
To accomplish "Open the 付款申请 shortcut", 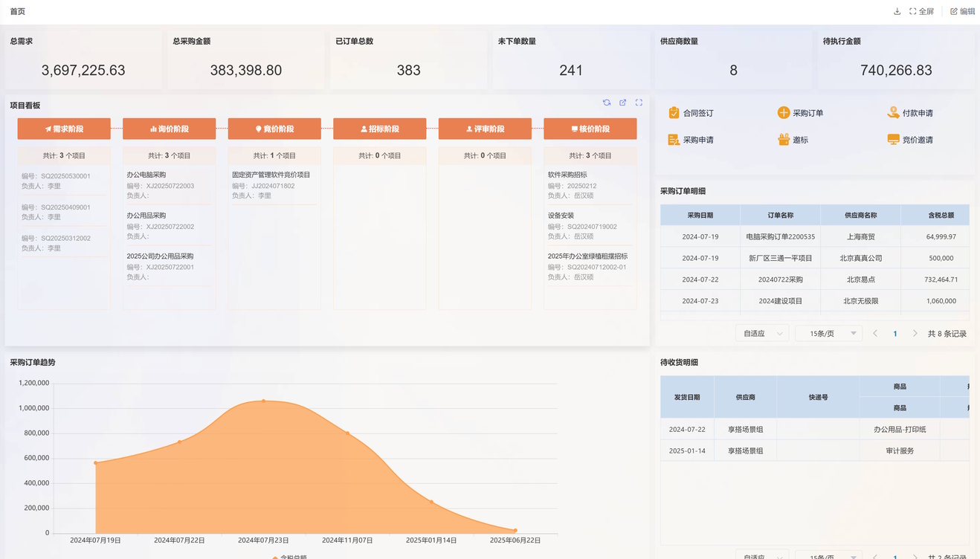I will 910,113.
